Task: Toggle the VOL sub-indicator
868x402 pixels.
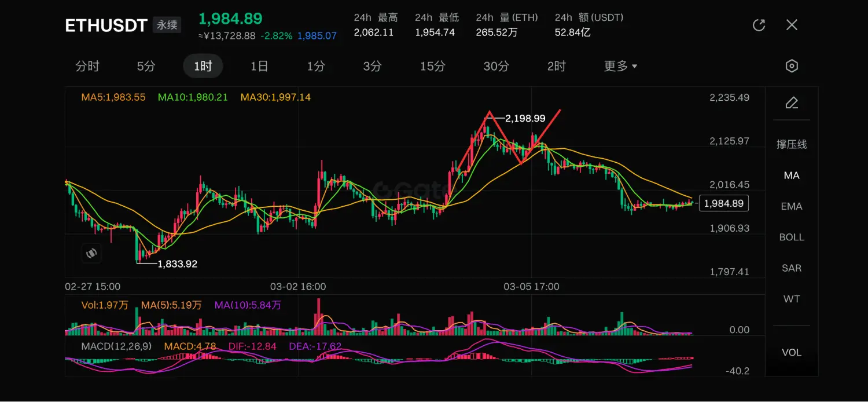Action: coord(792,353)
